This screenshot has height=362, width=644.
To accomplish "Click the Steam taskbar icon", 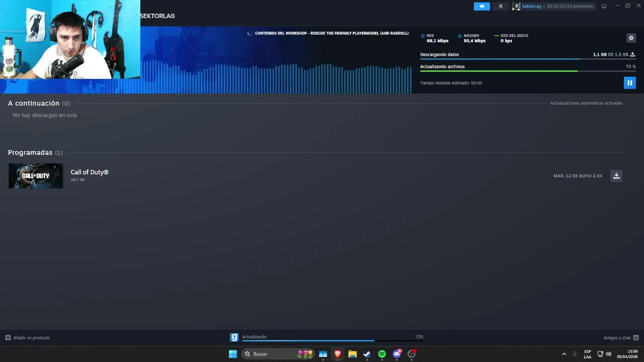I will point(367,354).
